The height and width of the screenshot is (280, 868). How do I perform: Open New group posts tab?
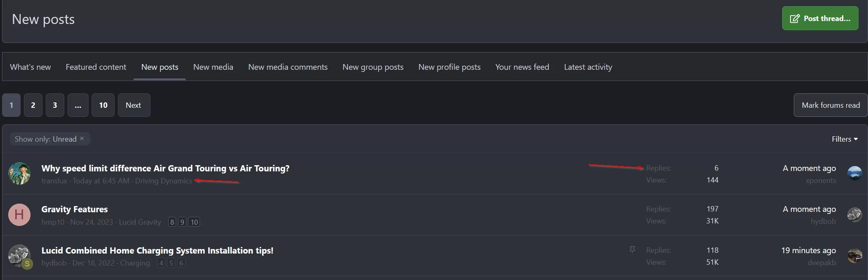pos(373,67)
